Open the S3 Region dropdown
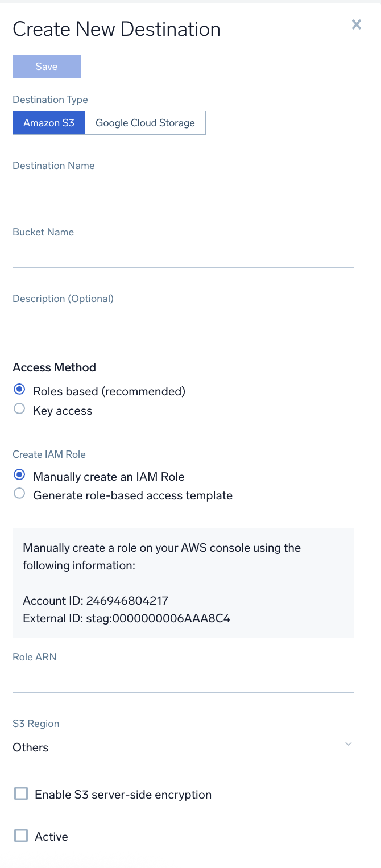Screen dimensions: 381x868 pos(182,747)
